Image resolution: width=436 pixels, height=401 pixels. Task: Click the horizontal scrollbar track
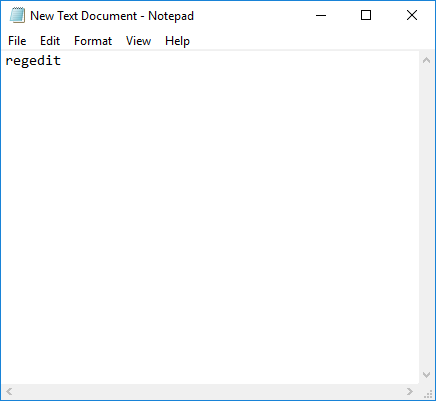pyautogui.click(x=210, y=391)
